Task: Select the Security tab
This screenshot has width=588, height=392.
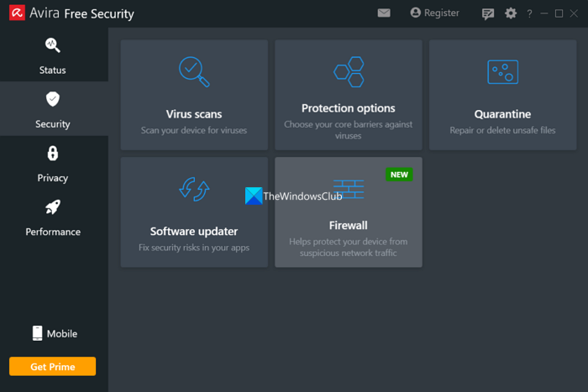Action: pyautogui.click(x=53, y=109)
